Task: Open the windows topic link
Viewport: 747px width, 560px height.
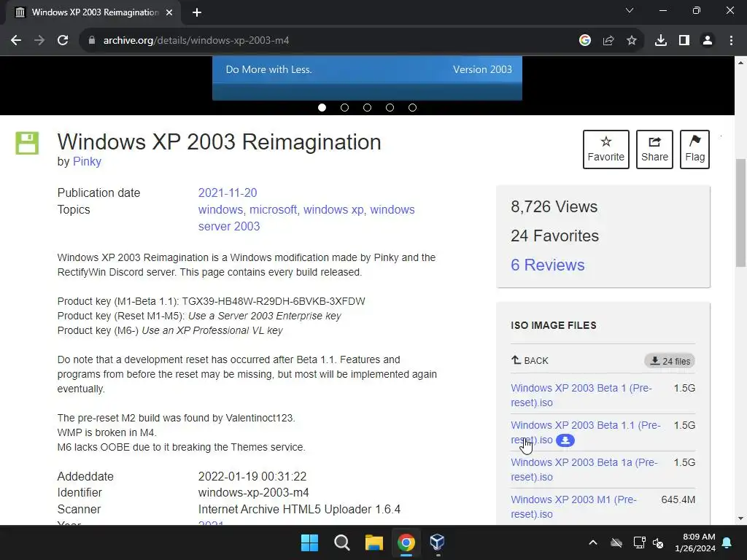Action: point(220,209)
